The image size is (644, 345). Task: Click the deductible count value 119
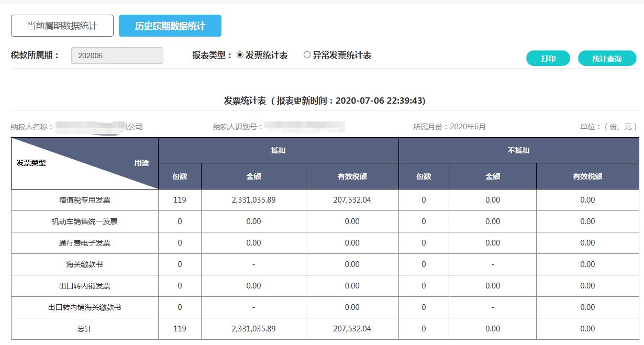click(x=179, y=199)
